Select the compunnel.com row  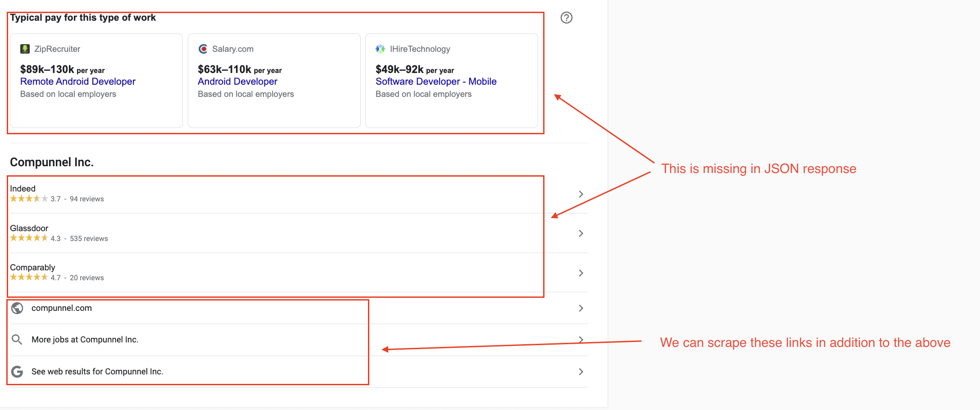(62, 308)
